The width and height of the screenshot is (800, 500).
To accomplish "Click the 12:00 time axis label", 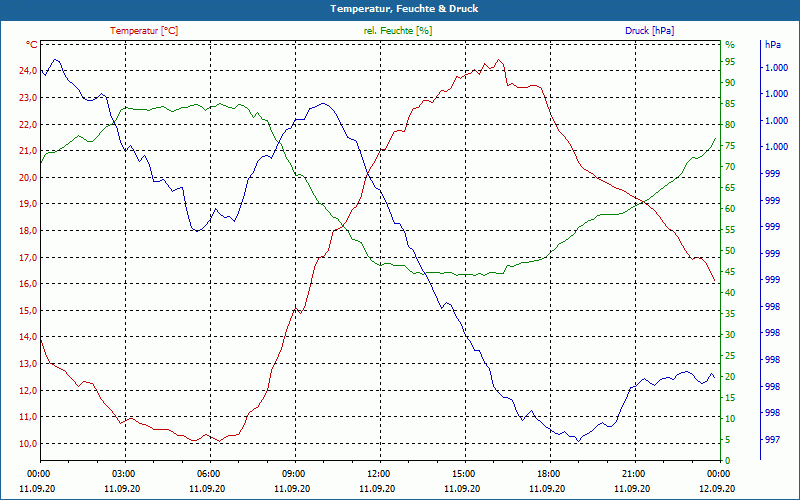I will 378,473.
